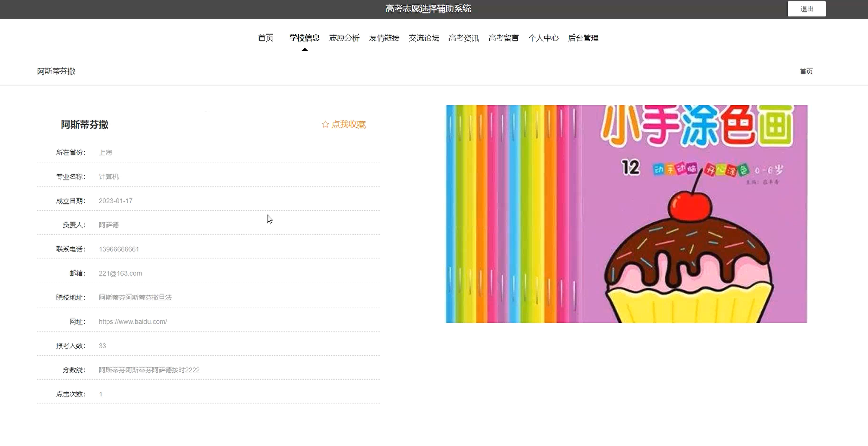Click the email value 221@163.com
The image size is (868, 446).
[120, 273]
